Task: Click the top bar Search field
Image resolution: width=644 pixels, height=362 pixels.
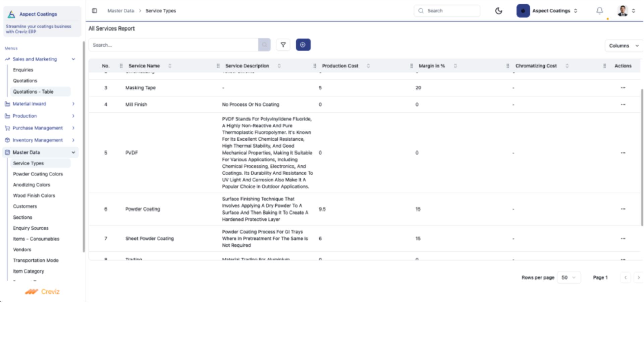Action: pos(447,11)
